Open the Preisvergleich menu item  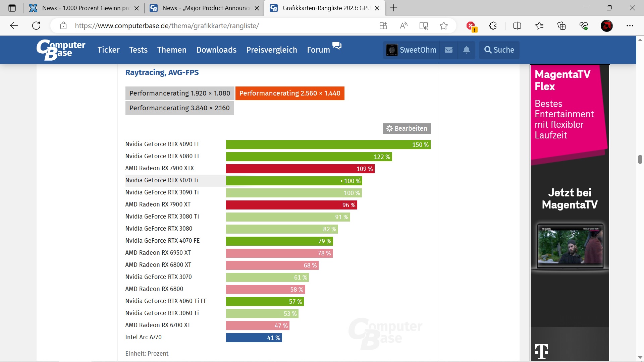(271, 50)
